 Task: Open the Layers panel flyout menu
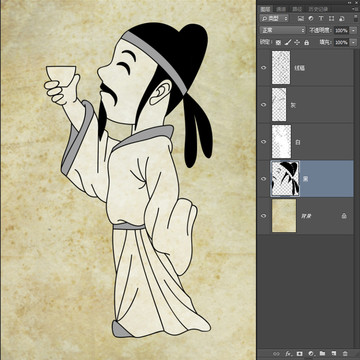pos(354,9)
